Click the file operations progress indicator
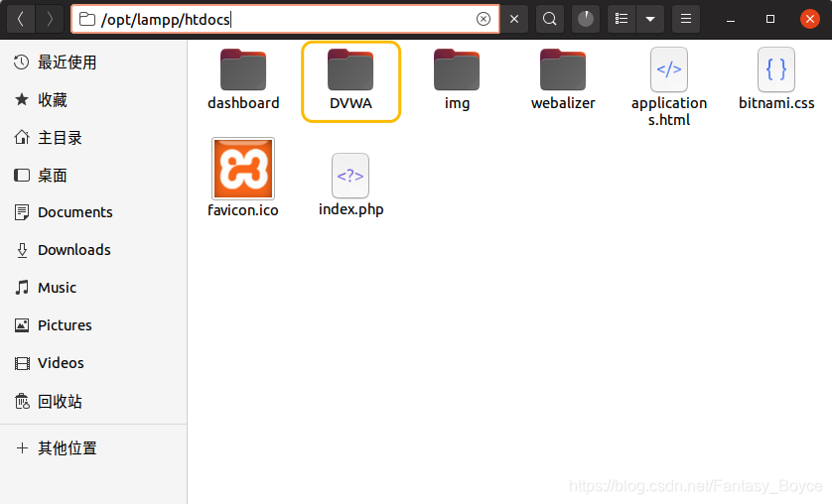 (x=586, y=19)
